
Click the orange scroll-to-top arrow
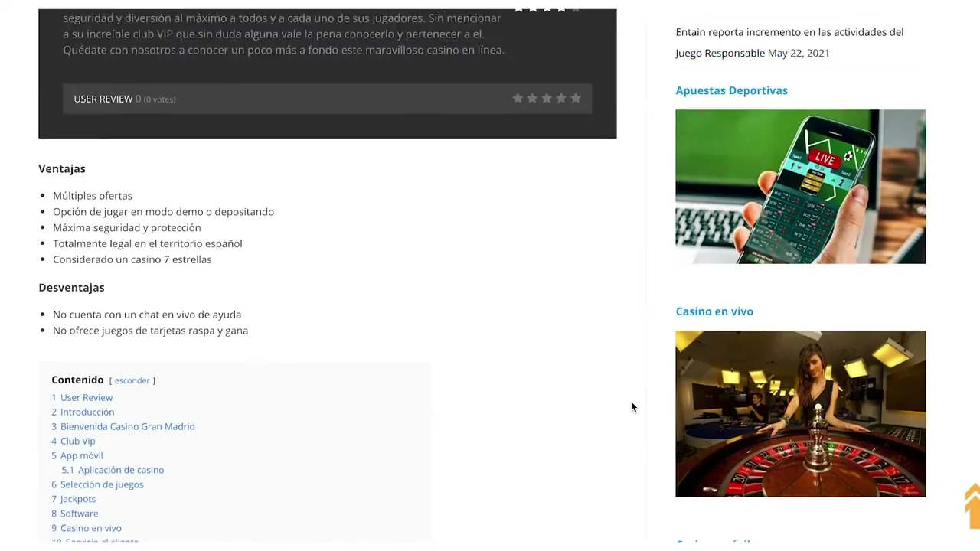coord(972,505)
